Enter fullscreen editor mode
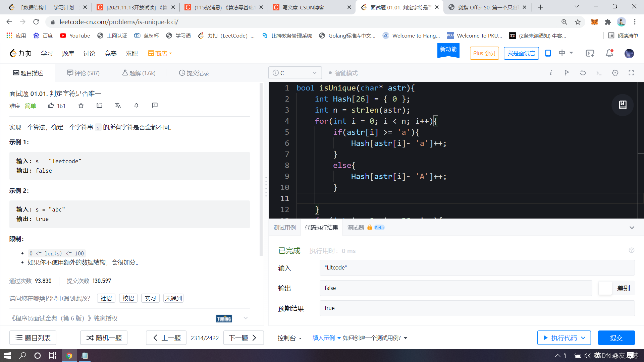644x362 pixels. coord(631,73)
